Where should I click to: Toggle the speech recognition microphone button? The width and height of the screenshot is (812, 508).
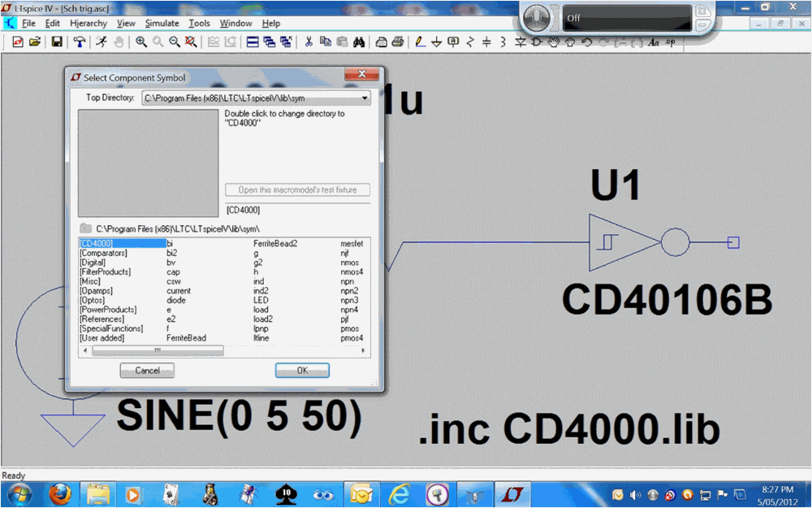(536, 17)
